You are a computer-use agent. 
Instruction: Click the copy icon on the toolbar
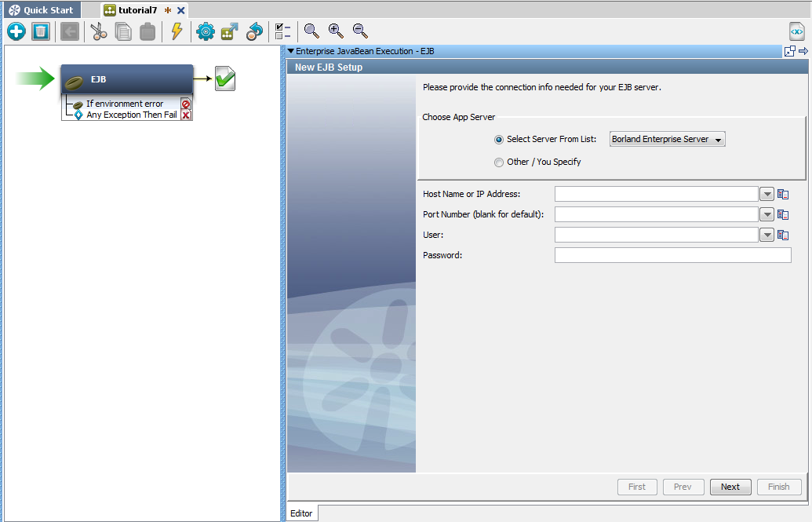pyautogui.click(x=123, y=31)
